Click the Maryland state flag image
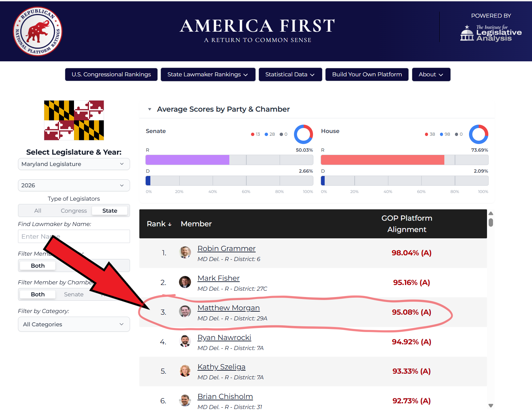 74,120
